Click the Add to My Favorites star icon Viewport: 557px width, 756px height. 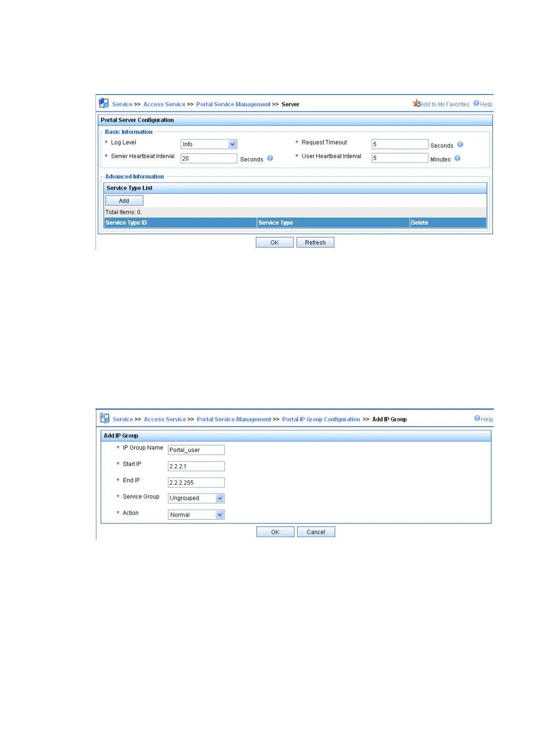416,103
